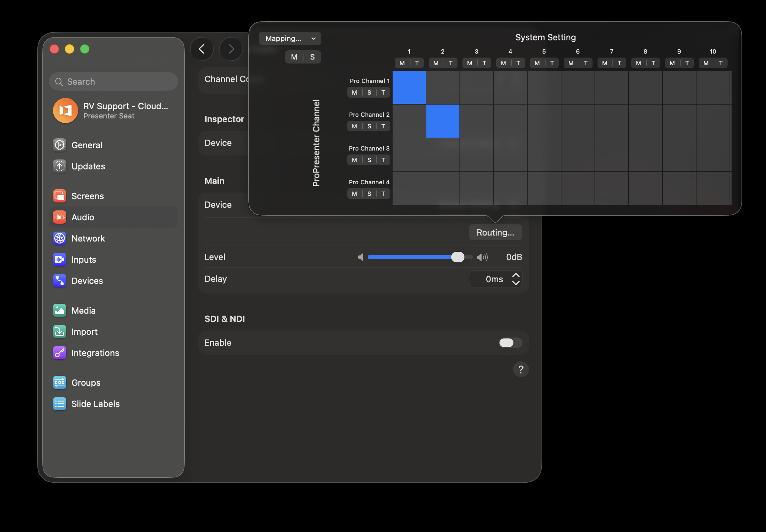Open the Network globe icon

[60, 238]
